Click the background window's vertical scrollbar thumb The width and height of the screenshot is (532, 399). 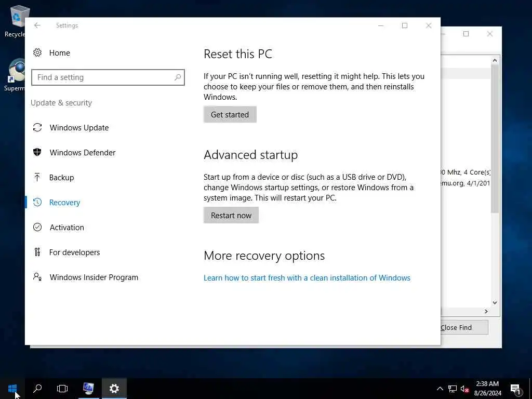click(x=495, y=139)
